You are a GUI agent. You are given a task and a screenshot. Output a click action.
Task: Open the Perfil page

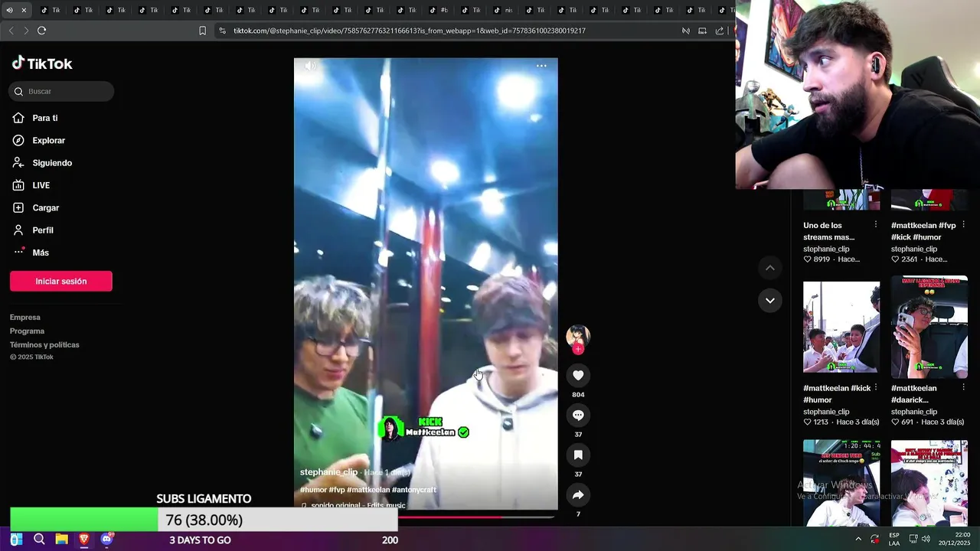[42, 230]
